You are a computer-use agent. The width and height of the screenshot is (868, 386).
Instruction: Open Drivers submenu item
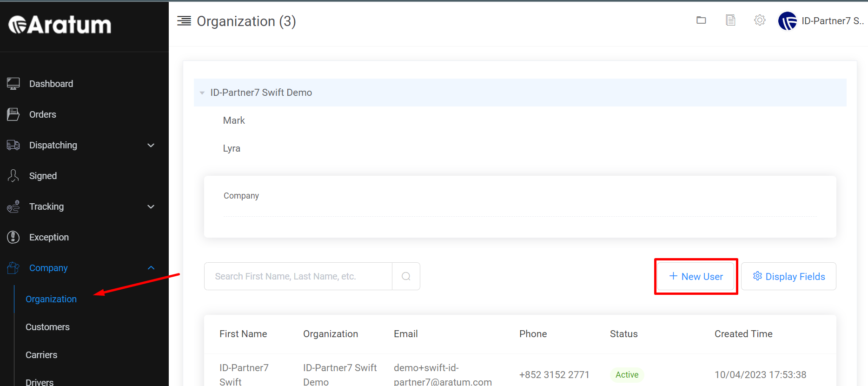40,382
